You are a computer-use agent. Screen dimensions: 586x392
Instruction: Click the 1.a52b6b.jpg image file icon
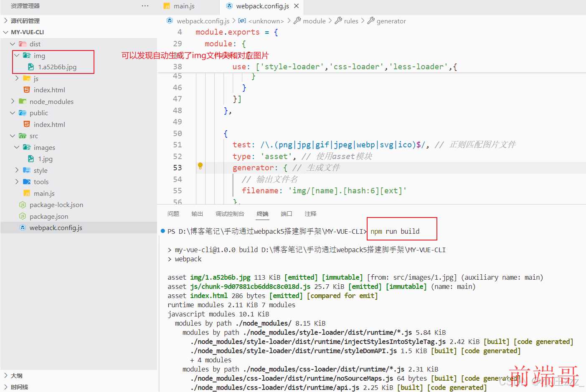[31, 67]
